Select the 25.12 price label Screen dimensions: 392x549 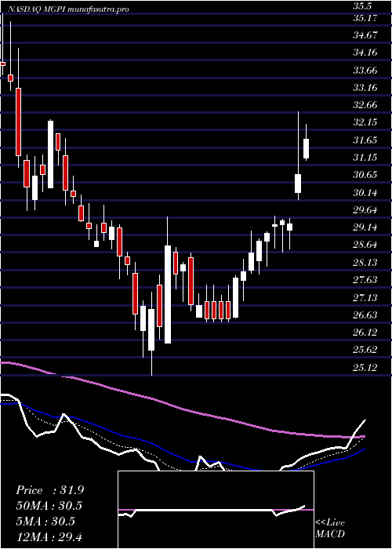(365, 367)
